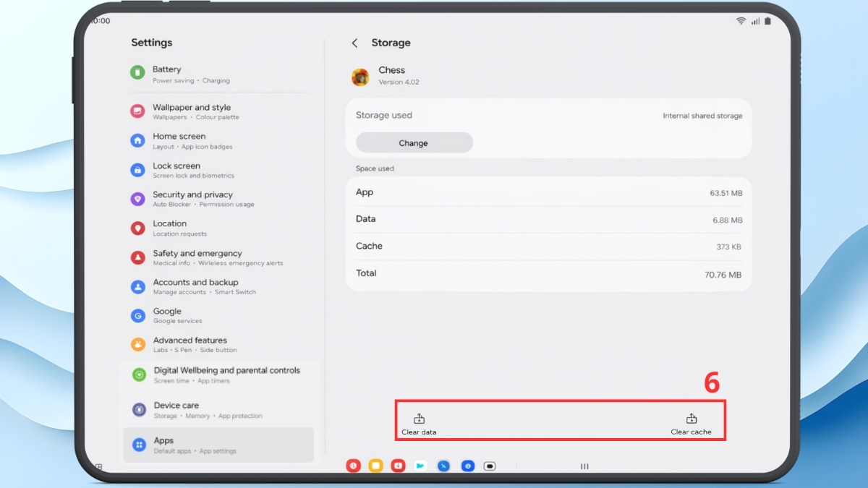Image resolution: width=868 pixels, height=488 pixels.
Task: Tap the Location pin icon
Action: [137, 228]
